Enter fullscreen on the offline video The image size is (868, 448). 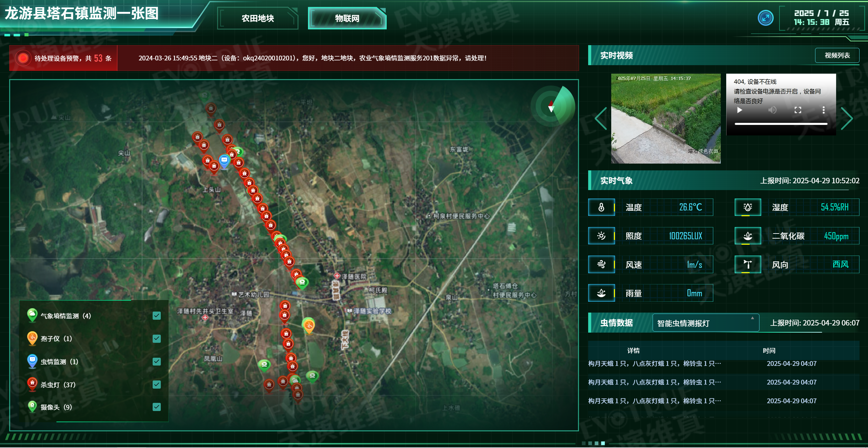[x=798, y=110]
